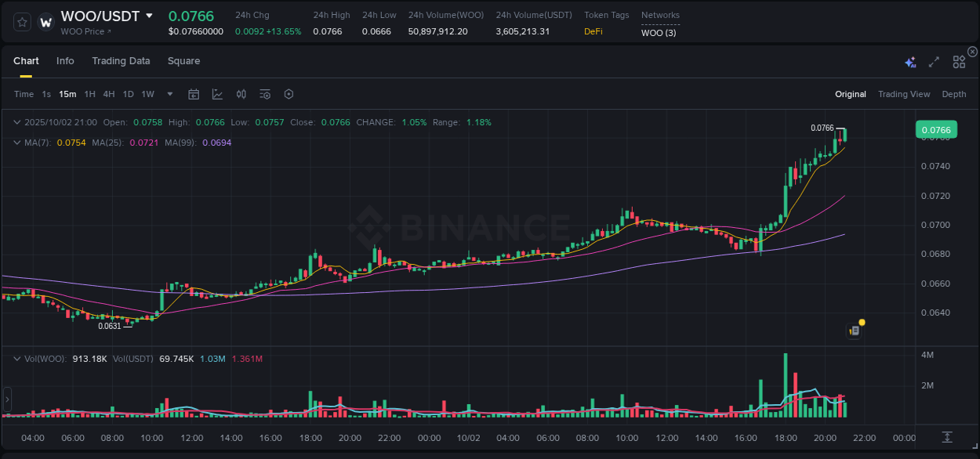Image resolution: width=980 pixels, height=459 pixels.
Task: Open the Info tab
Action: 65,61
